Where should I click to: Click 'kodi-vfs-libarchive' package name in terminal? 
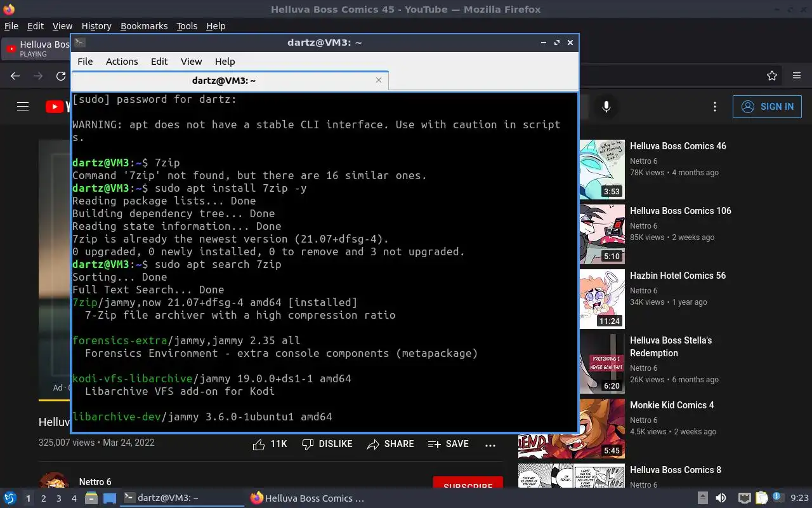click(x=132, y=378)
